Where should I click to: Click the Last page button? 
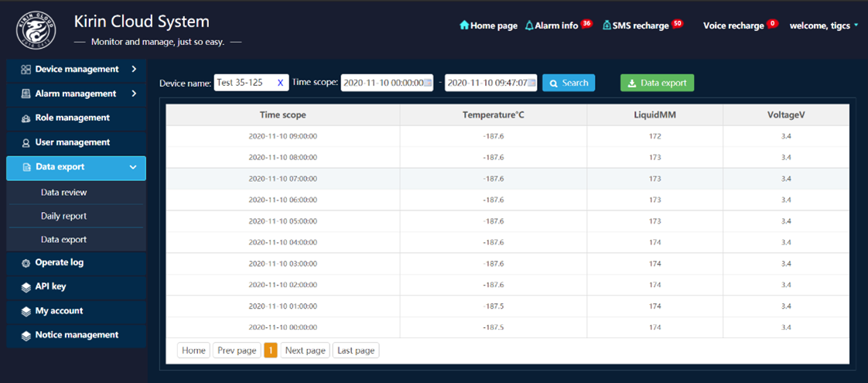pyautogui.click(x=356, y=351)
